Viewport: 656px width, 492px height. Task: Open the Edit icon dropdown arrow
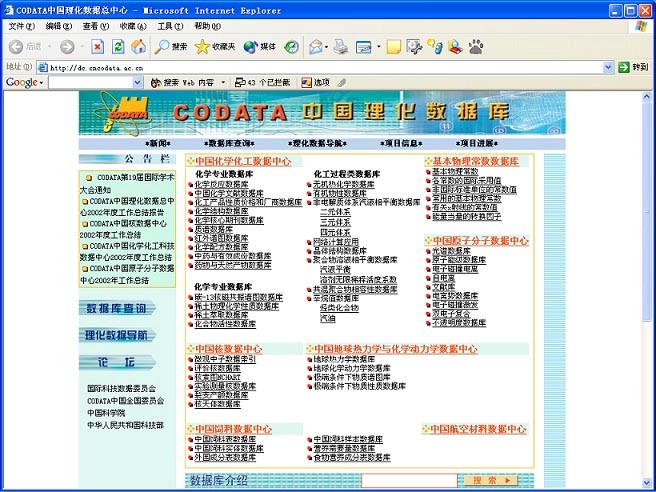[379, 46]
